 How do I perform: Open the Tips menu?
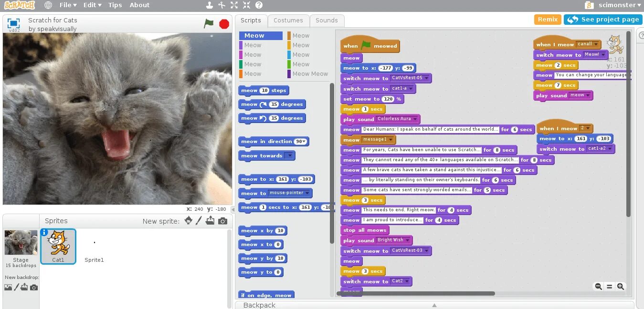115,5
